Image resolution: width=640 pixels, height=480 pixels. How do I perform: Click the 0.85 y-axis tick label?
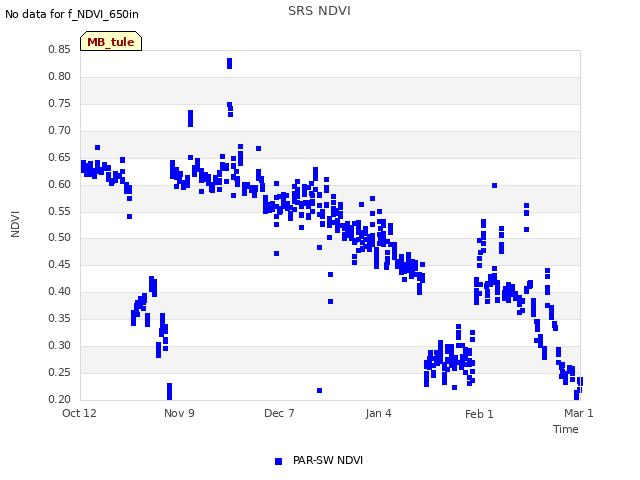coord(60,49)
